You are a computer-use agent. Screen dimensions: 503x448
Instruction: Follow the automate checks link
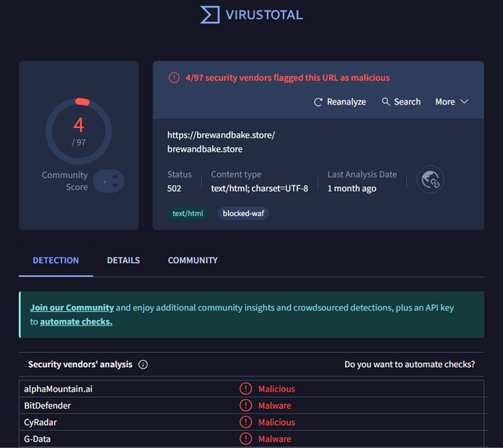(76, 321)
